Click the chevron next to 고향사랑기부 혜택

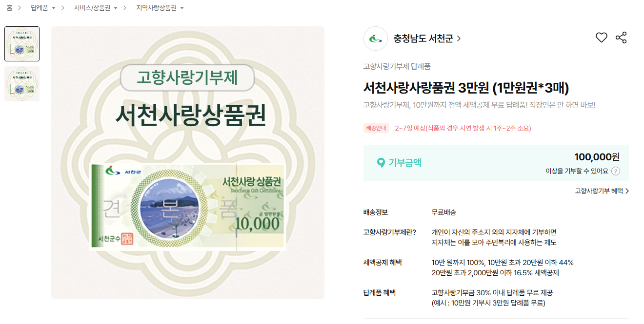[627, 191]
